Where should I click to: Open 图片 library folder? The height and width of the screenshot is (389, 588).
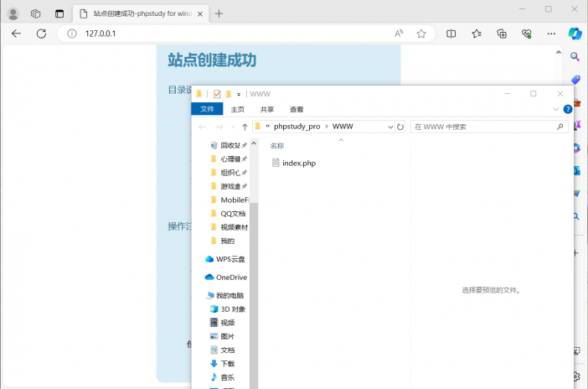[222, 336]
